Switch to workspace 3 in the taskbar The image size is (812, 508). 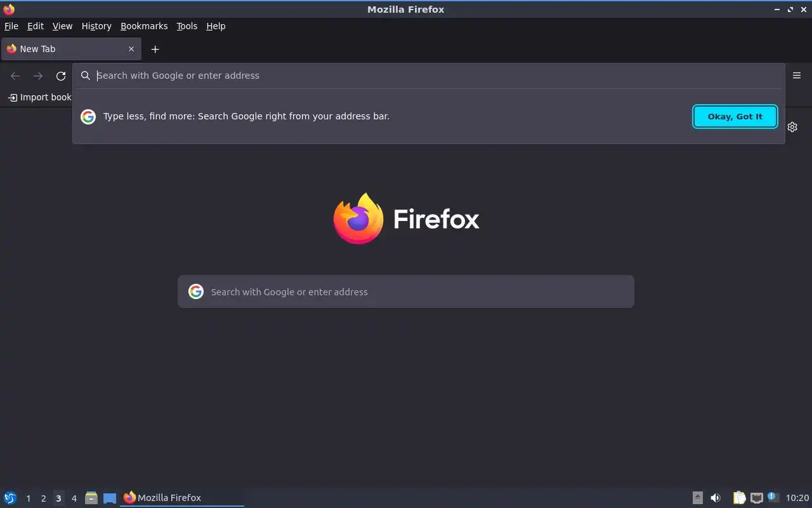[58, 498]
